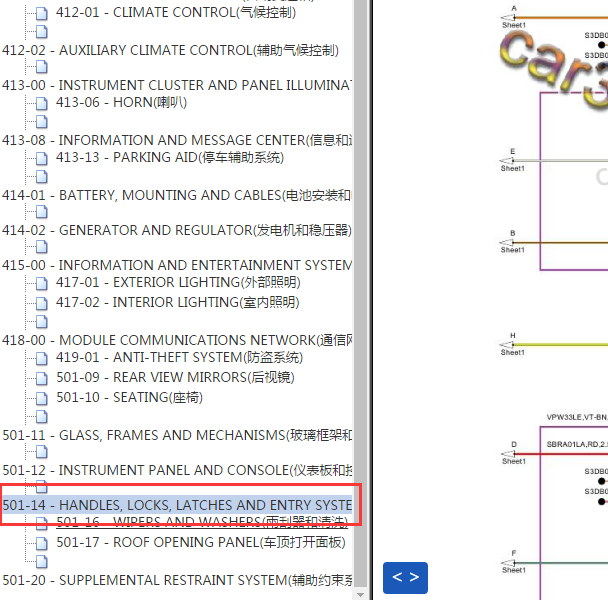The image size is (608, 600).
Task: Open 413-00 Instrument Cluster and Panel Illumination
Action: [x=176, y=85]
